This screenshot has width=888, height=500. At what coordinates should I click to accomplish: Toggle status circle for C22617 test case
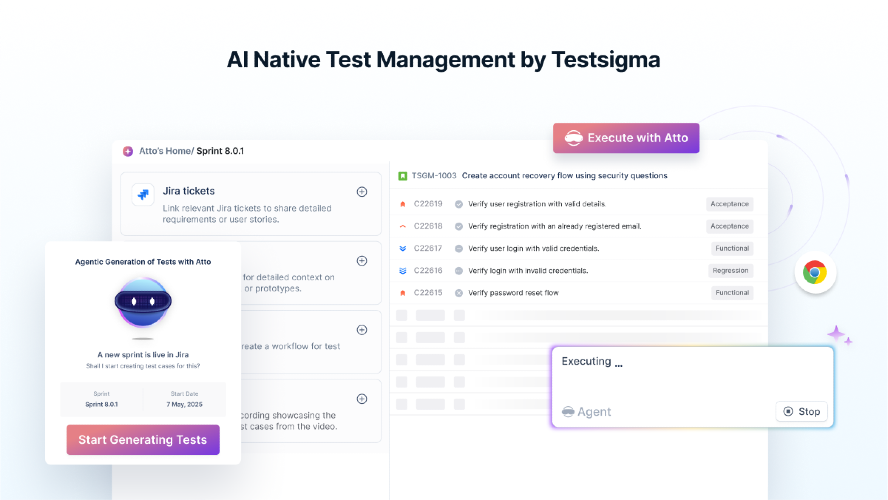[459, 248]
